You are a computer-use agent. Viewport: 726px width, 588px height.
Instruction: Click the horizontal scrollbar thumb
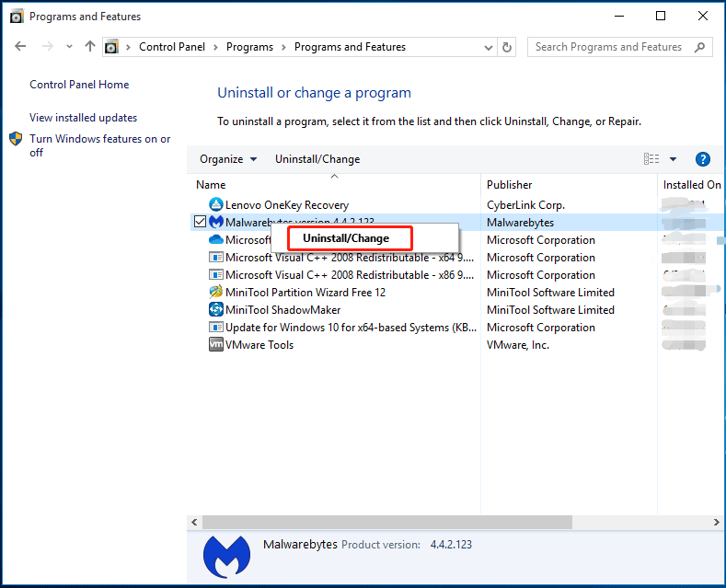click(x=387, y=523)
